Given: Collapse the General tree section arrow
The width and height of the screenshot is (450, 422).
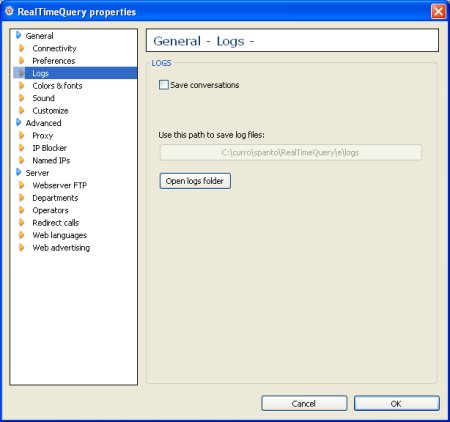Looking at the screenshot, I should [19, 35].
